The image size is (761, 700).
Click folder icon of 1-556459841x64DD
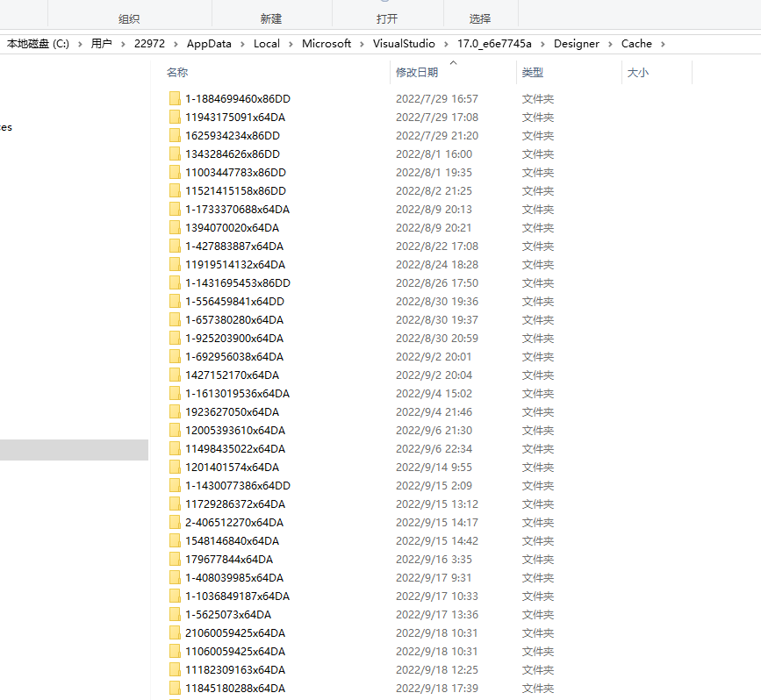[x=175, y=301]
